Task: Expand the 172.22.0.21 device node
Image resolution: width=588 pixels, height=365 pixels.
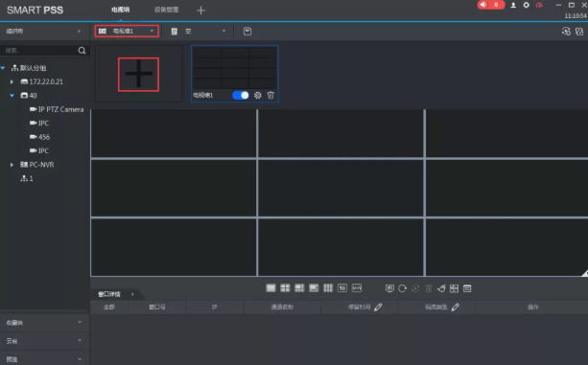Action: pos(12,81)
